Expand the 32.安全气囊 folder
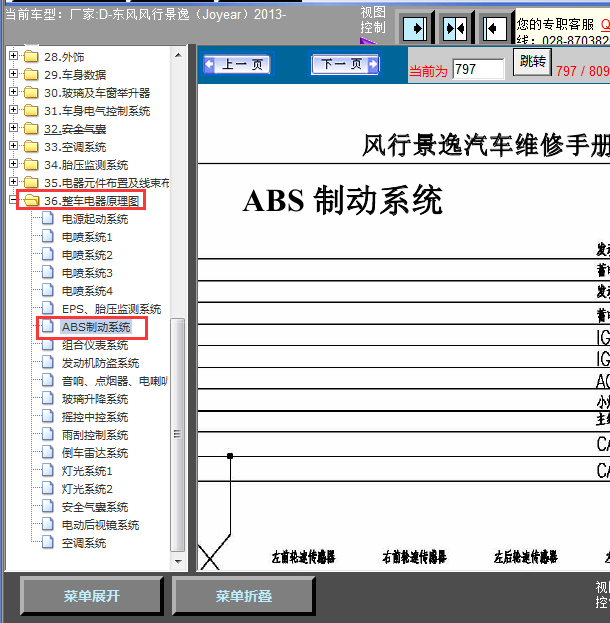 pyautogui.click(x=13, y=128)
